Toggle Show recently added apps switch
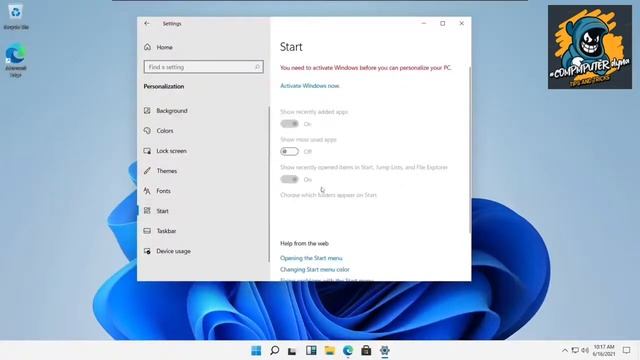The width and height of the screenshot is (640, 360). 289,124
